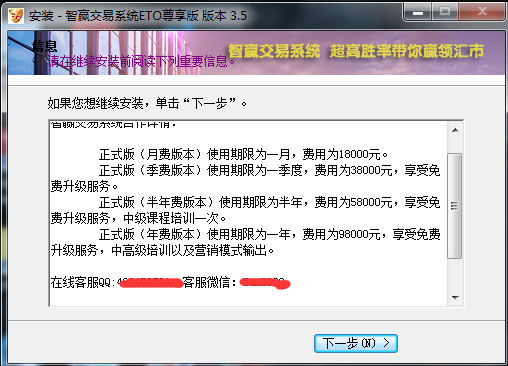
Task: Click scrollbar track above the thumb
Action: 455,145
